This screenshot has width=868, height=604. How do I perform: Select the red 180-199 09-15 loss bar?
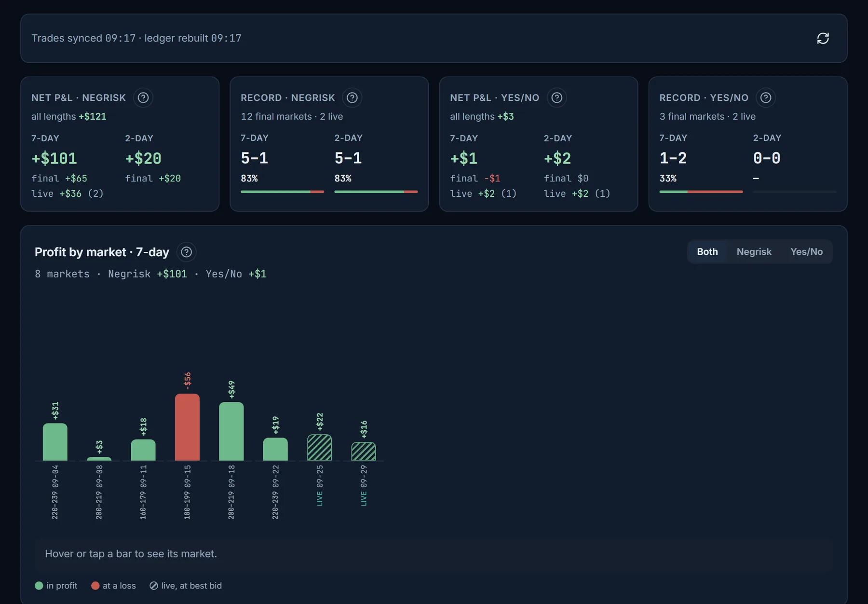pos(187,427)
